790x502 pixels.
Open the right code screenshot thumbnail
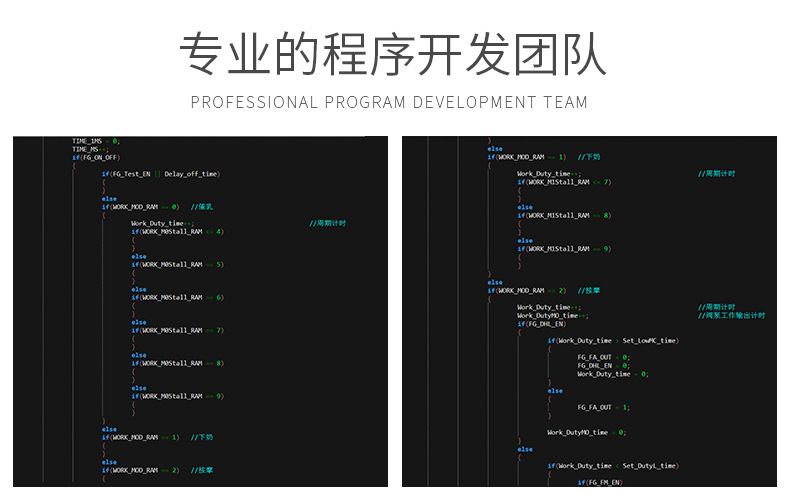[x=589, y=310]
